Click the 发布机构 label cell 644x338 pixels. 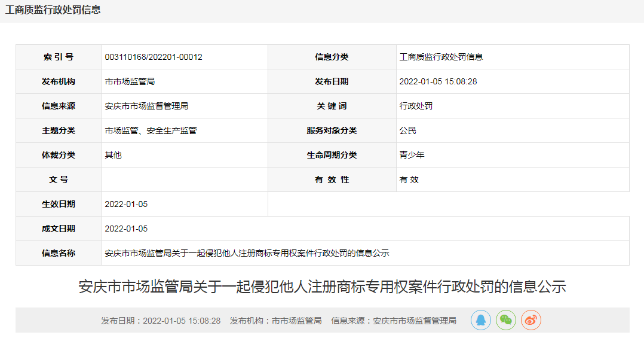point(59,81)
